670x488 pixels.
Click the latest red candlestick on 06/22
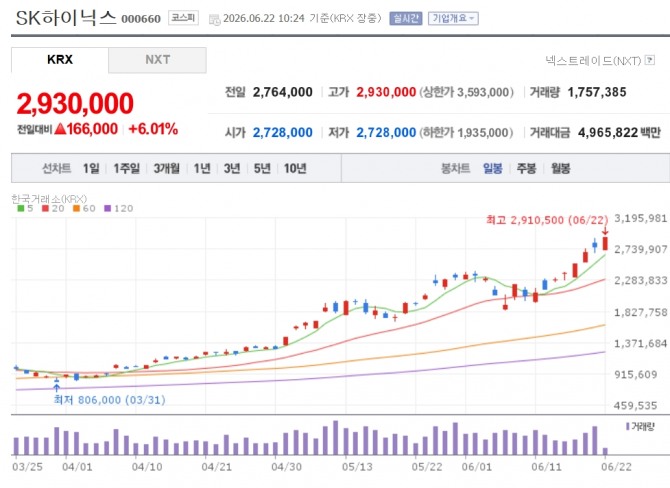(605, 244)
